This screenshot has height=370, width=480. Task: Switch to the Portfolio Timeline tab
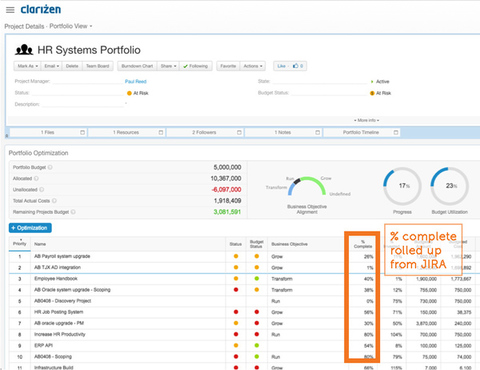pyautogui.click(x=361, y=132)
